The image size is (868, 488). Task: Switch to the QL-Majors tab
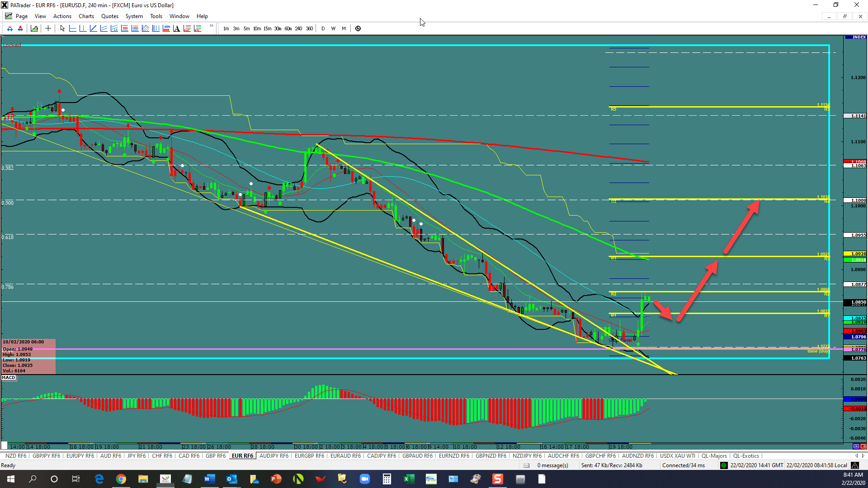pyautogui.click(x=714, y=456)
